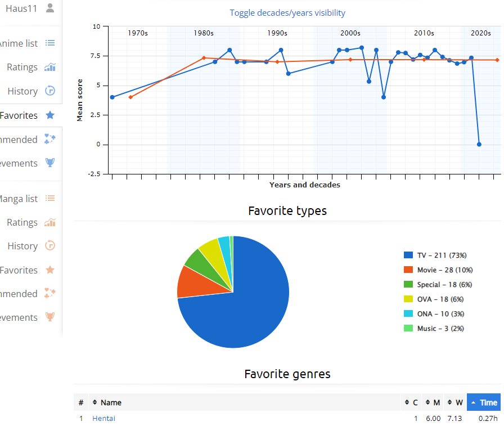504x426 pixels.
Task: Open the blue Achievements trophy icon
Action: [x=50, y=163]
